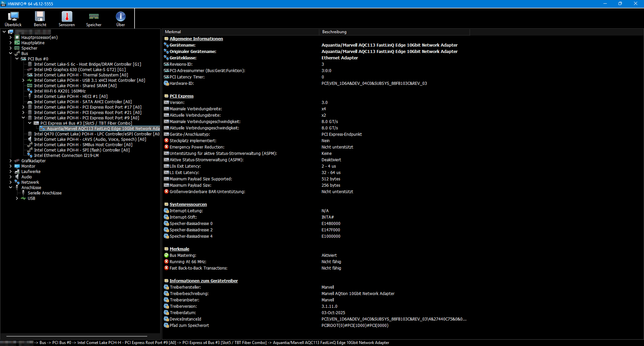Expand the Hauptplatine node
644x346 pixels.
(x=10, y=43)
